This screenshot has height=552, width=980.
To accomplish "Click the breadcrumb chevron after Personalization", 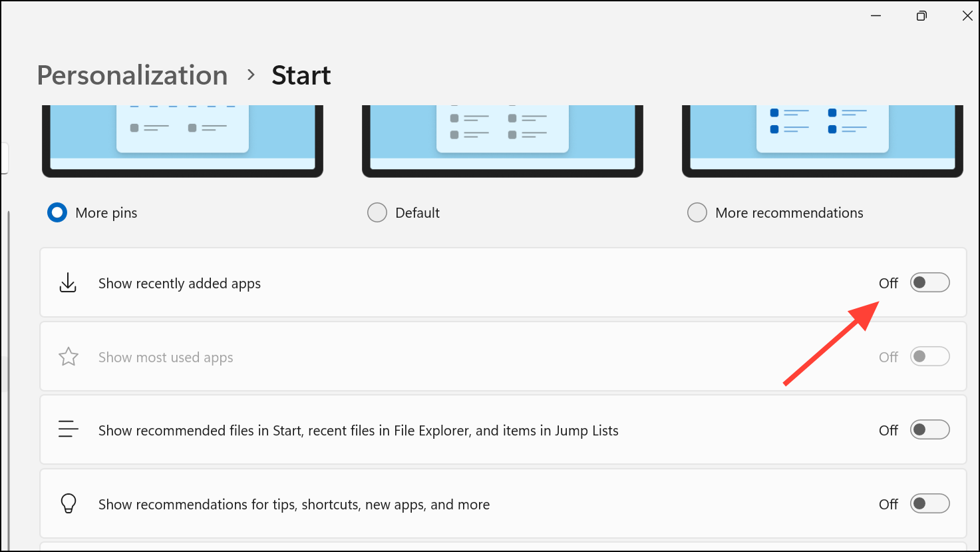I will (251, 75).
